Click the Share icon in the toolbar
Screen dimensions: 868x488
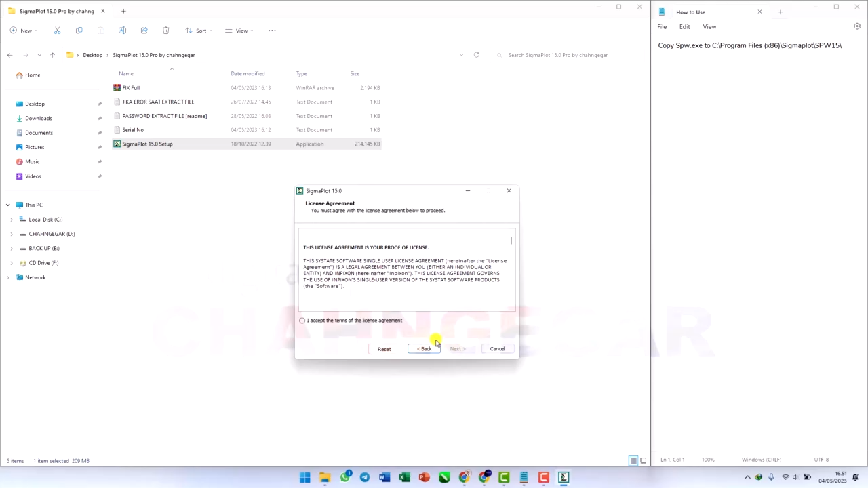pos(144,30)
